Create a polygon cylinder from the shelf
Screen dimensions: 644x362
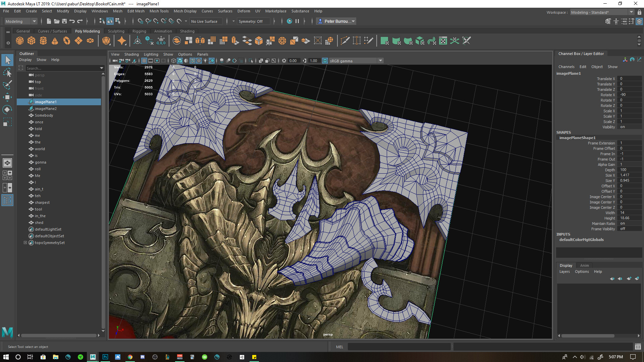click(43, 41)
